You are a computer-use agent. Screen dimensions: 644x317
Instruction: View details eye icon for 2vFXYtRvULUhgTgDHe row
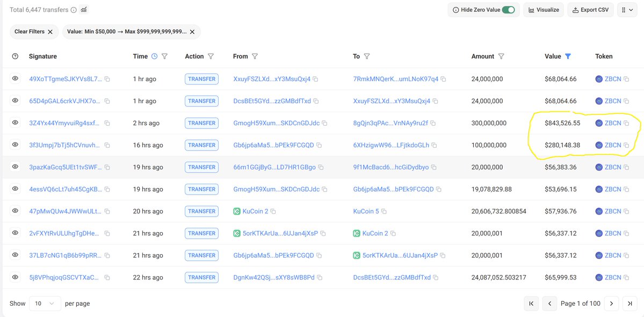pos(15,233)
